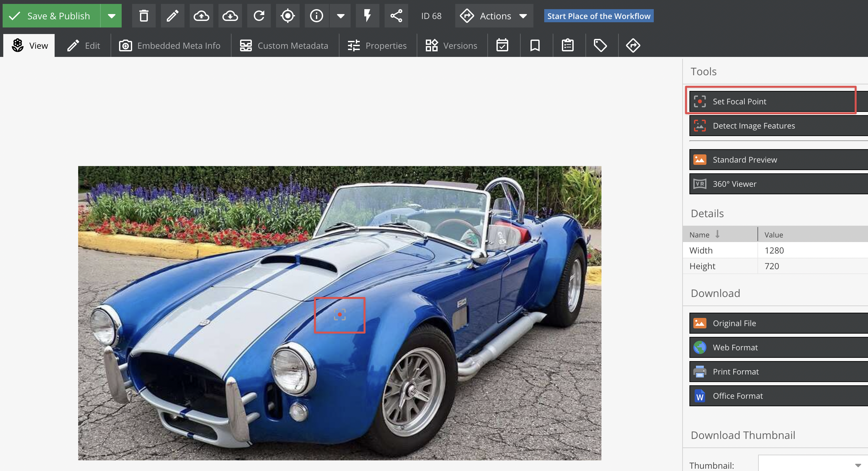Viewport: 868px width, 471px height.
Task: Select the Detect Image Features tool
Action: tap(777, 125)
